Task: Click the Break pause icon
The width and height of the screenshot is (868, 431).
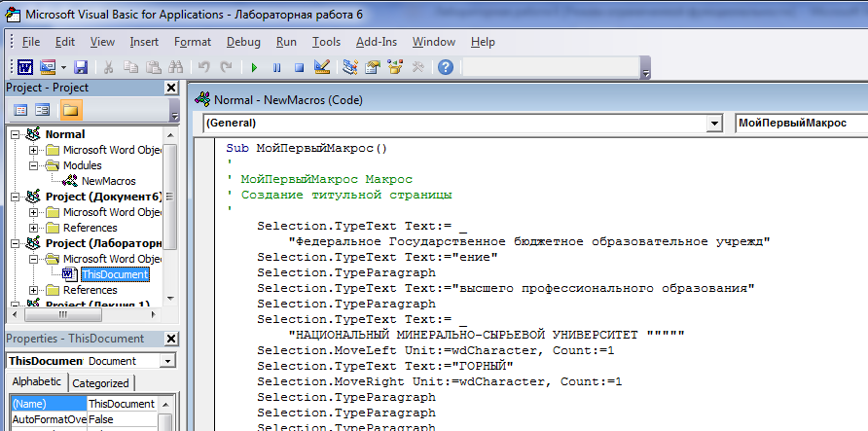Action: (x=276, y=67)
